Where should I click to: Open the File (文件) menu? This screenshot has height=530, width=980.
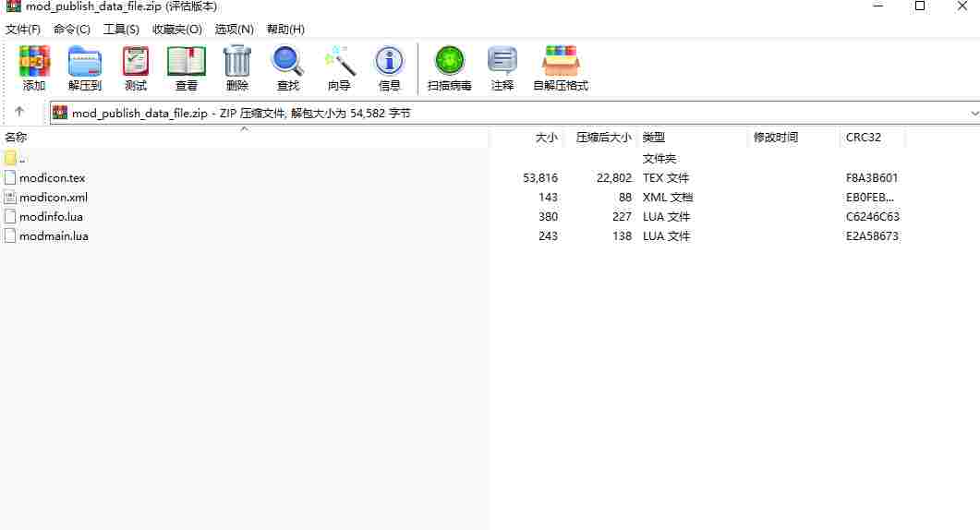pos(22,30)
